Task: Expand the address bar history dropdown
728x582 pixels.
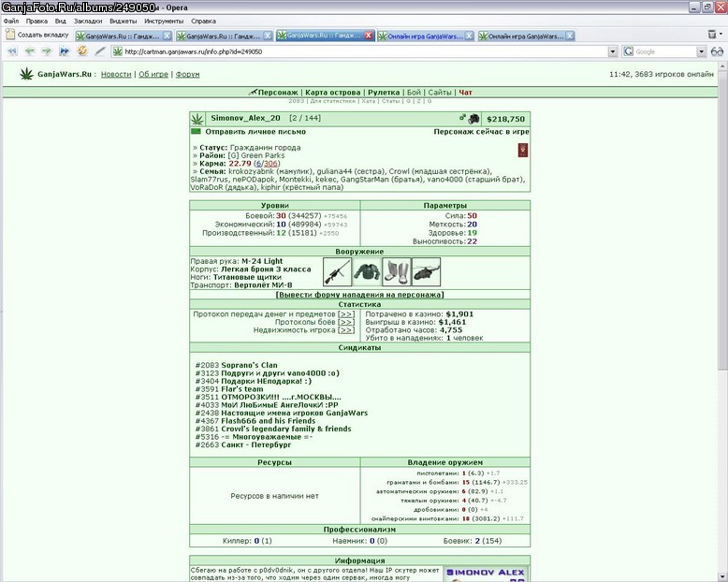Action: pos(613,51)
